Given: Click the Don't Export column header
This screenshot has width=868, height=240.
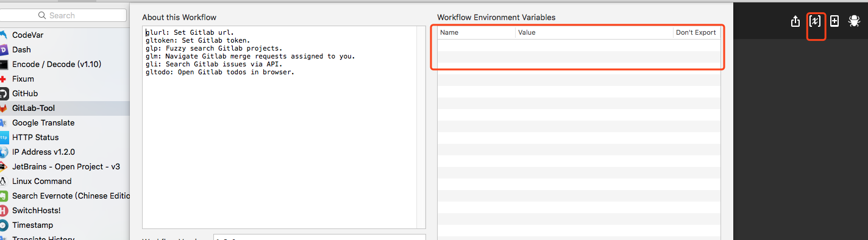Looking at the screenshot, I should [696, 32].
